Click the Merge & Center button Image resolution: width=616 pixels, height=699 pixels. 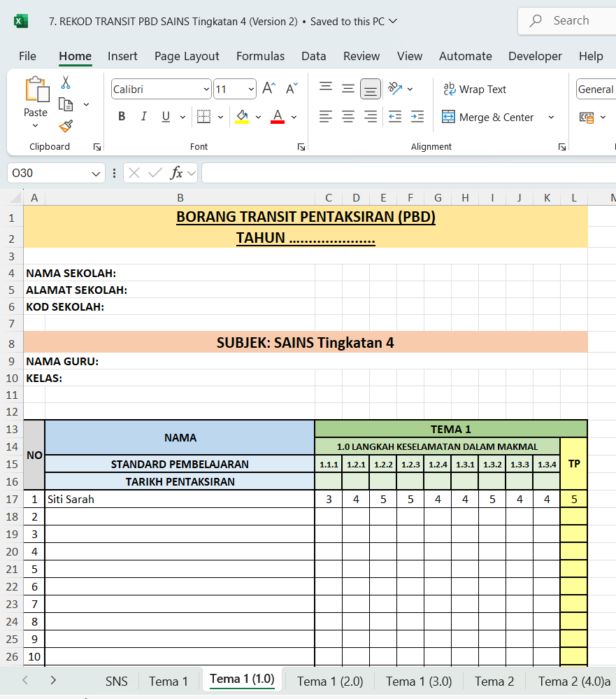(x=488, y=118)
